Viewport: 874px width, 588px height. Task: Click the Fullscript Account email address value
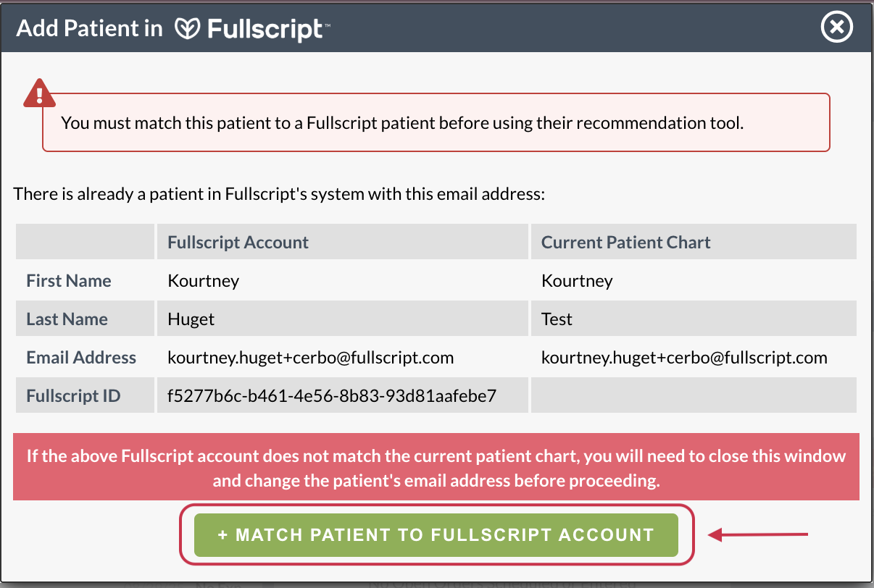310,358
